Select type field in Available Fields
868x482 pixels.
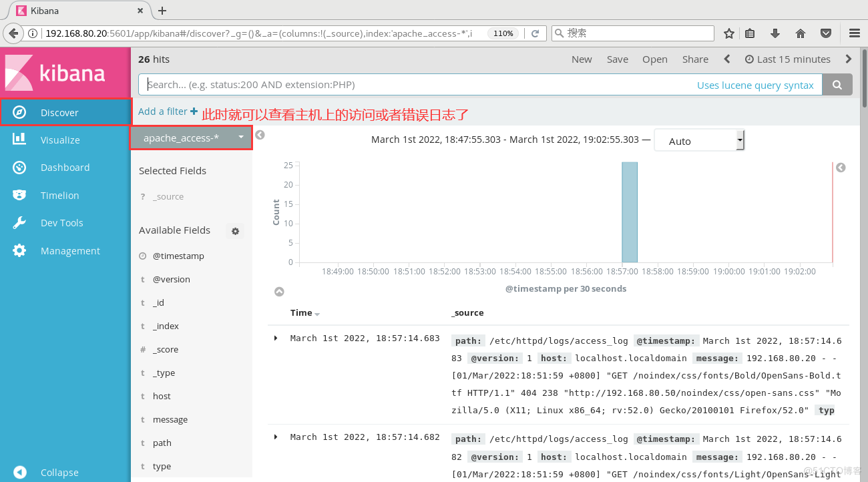(x=162, y=466)
